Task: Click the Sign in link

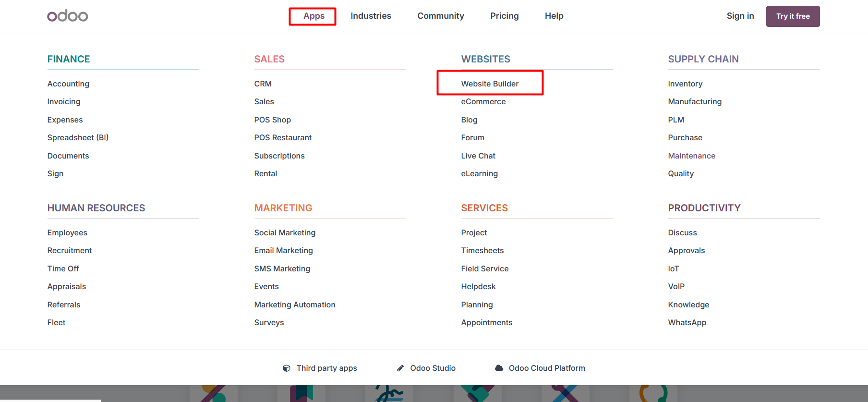Action: [740, 16]
